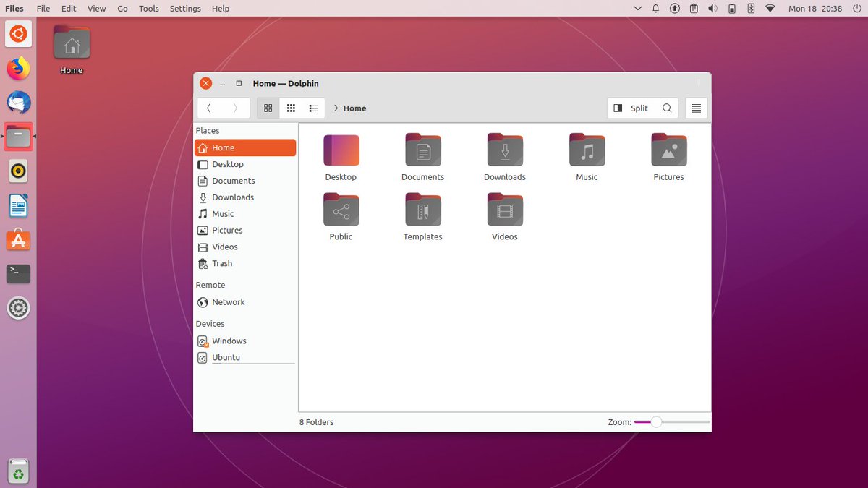Open Network under Remote
This screenshot has width=868, height=488.
point(245,302)
